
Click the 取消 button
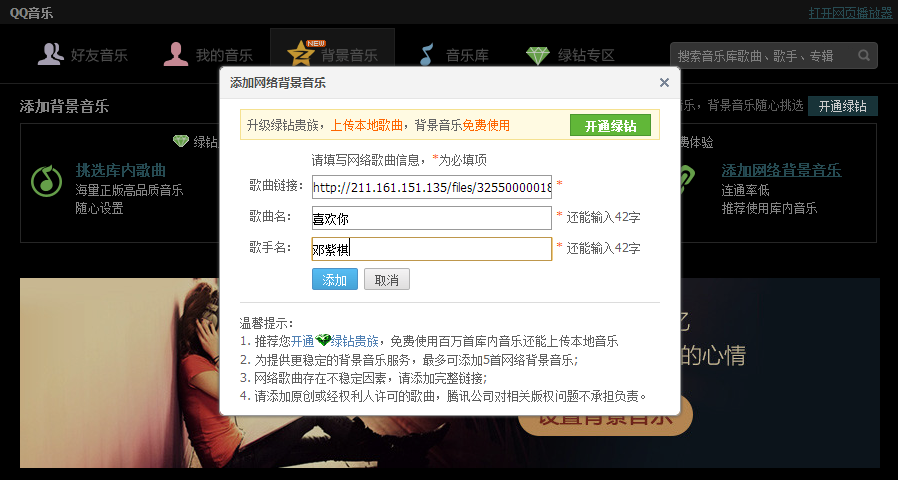tap(387, 280)
